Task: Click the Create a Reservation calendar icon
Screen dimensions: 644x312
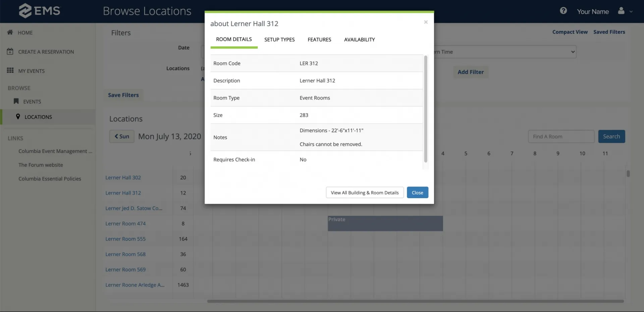Action: tap(10, 52)
